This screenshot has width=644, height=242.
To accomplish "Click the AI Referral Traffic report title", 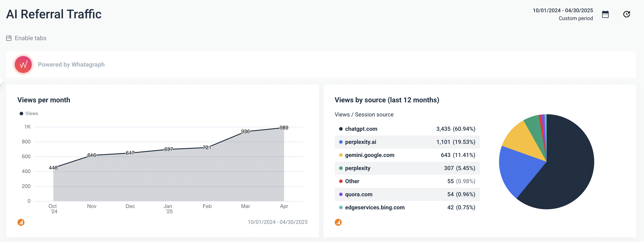I will click(x=54, y=14).
